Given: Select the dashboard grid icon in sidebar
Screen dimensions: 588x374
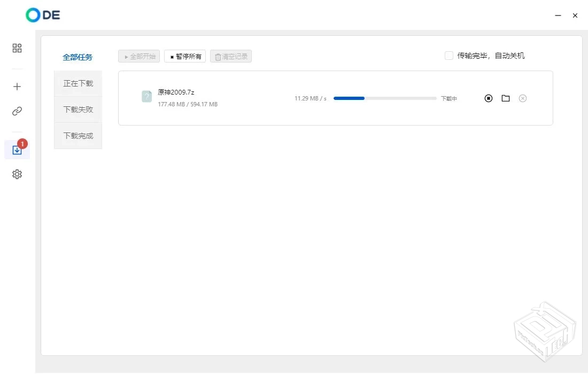Looking at the screenshot, I should pos(17,48).
